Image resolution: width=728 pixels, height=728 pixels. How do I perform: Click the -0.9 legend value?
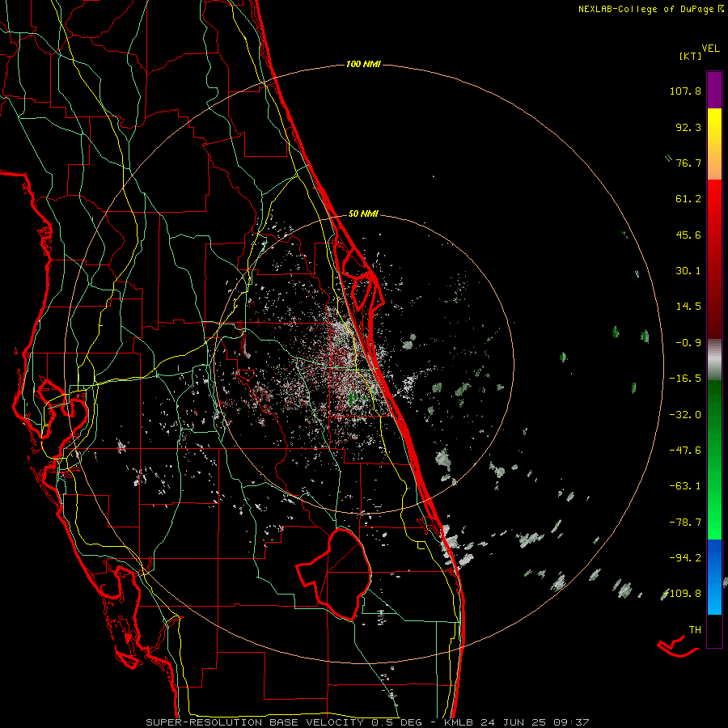[x=688, y=343]
